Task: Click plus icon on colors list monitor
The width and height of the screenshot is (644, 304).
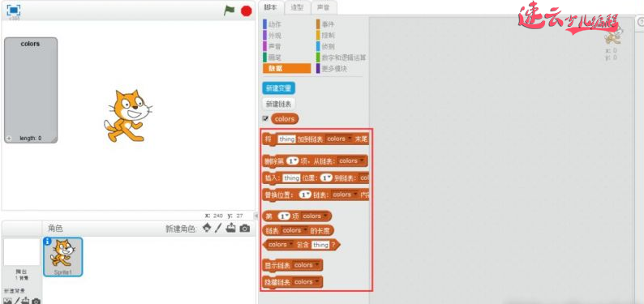Action: pyautogui.click(x=9, y=139)
